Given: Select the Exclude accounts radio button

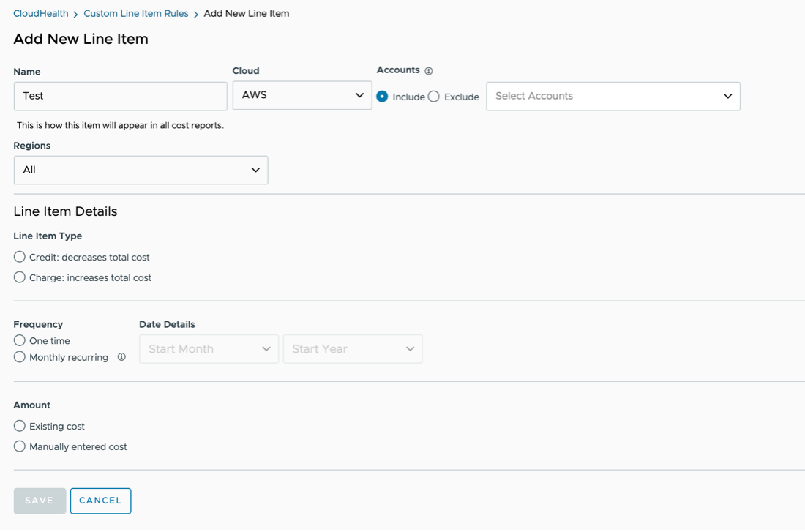Looking at the screenshot, I should pos(434,97).
